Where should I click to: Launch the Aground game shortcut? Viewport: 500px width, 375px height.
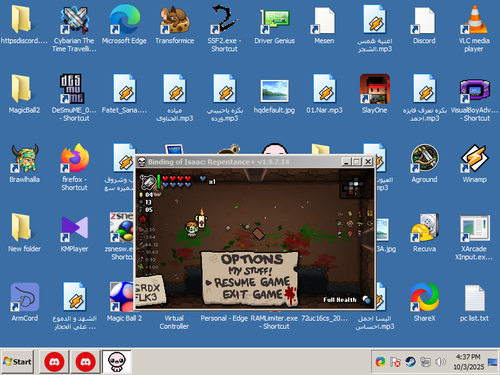(425, 158)
